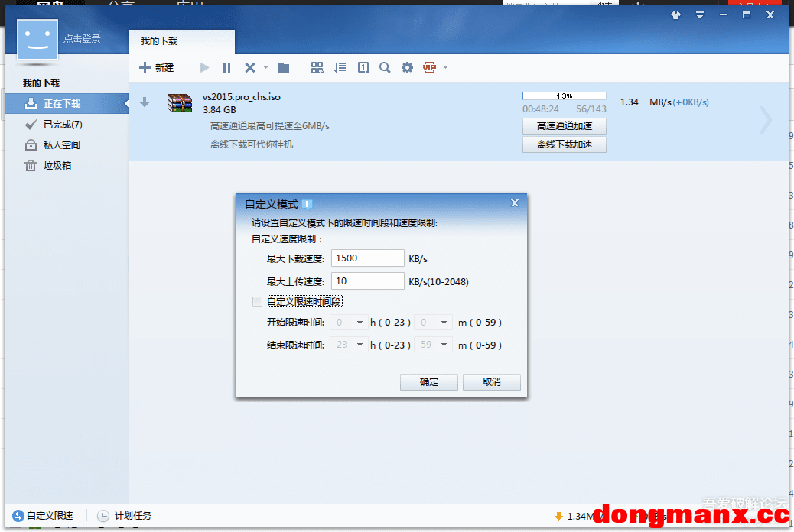Image resolution: width=794 pixels, height=532 pixels.
Task: Click the VIP icon in toolbar
Action: tap(429, 68)
